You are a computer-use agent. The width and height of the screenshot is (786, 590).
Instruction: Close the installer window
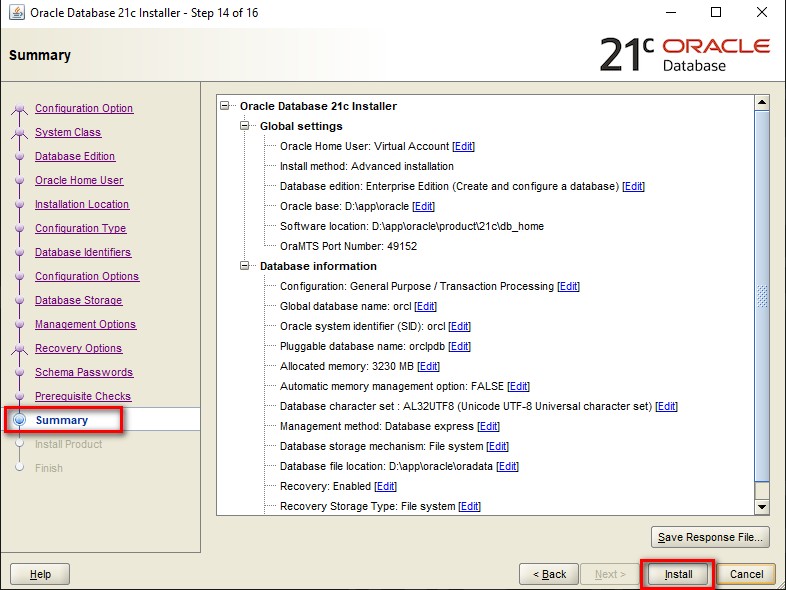pos(761,12)
